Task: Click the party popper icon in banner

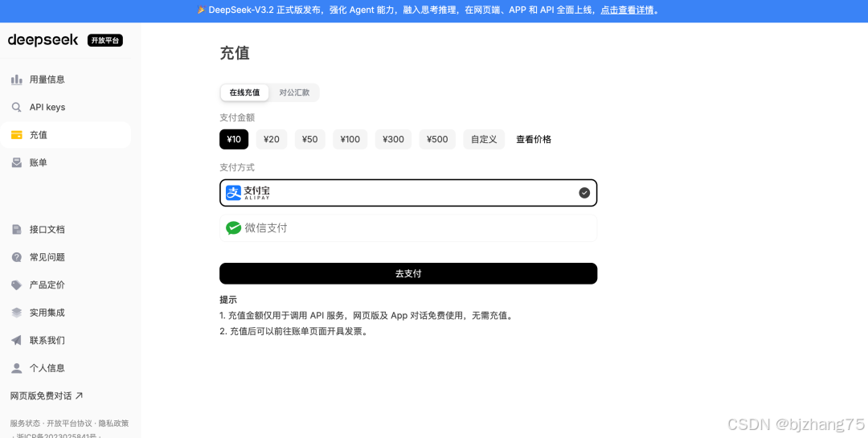Action: [x=201, y=10]
